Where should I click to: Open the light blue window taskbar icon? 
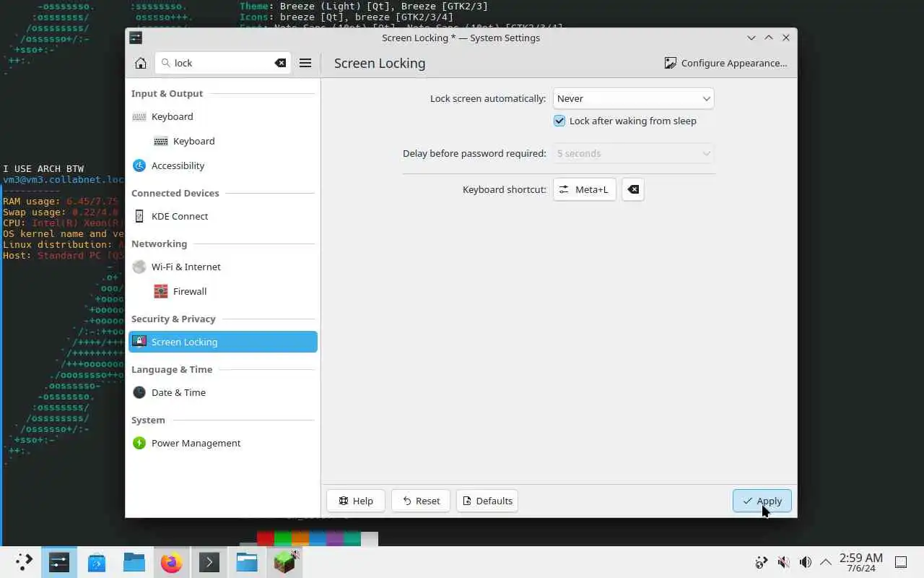coord(247,562)
